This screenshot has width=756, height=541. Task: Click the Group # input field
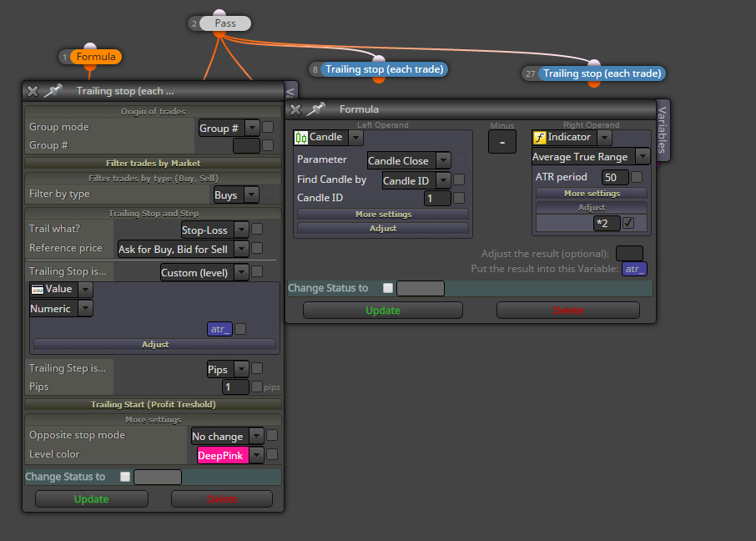[246, 146]
